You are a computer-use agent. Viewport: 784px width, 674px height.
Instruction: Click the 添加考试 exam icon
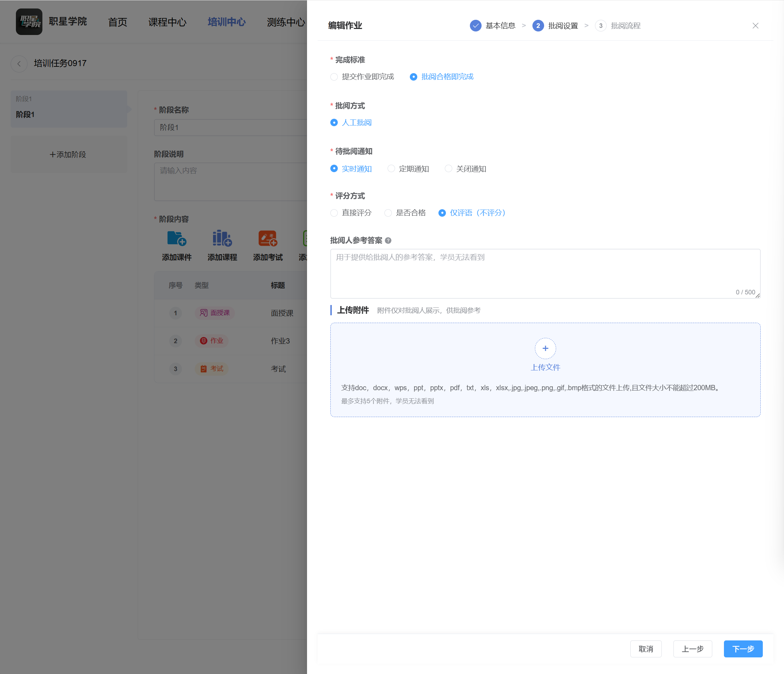[x=268, y=239]
